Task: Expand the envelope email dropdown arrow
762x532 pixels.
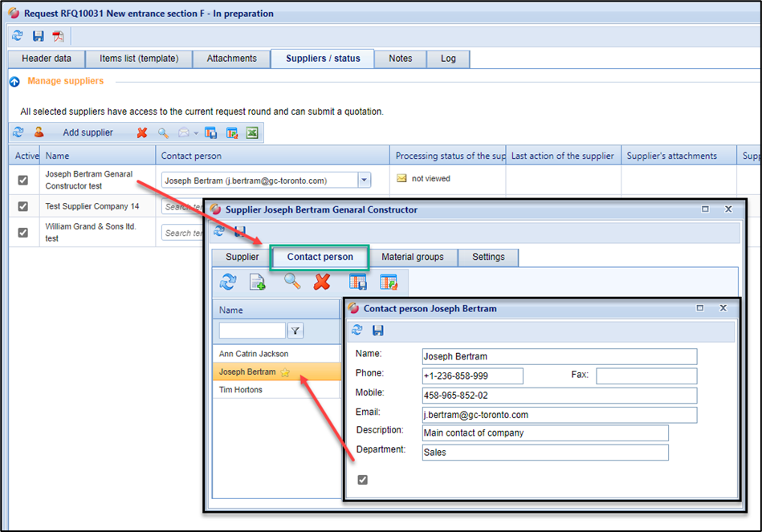Action: click(196, 133)
